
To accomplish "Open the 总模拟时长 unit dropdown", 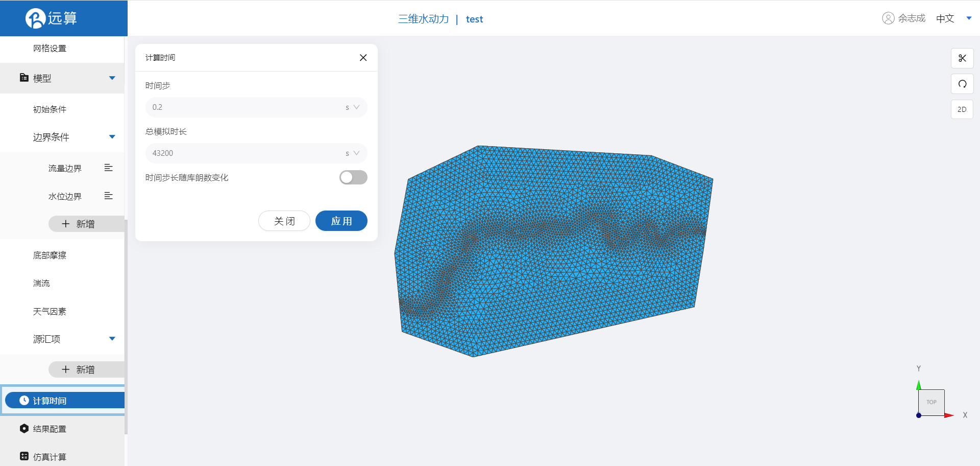I will click(353, 153).
